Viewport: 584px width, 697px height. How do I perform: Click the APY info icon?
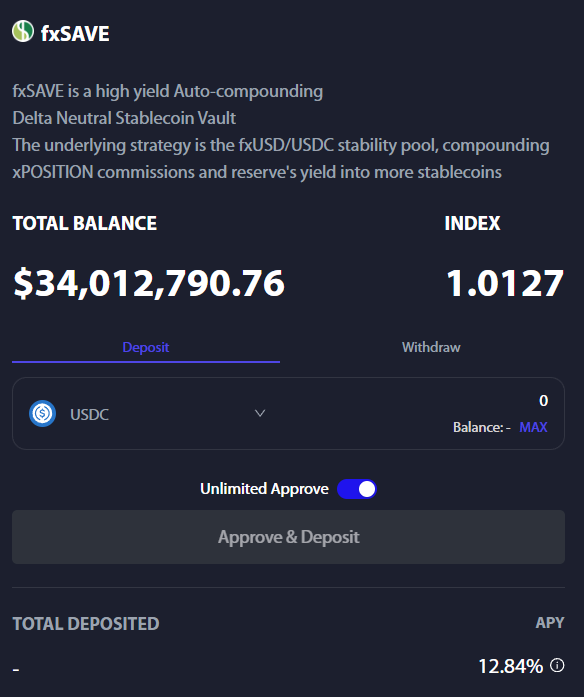pos(557,665)
